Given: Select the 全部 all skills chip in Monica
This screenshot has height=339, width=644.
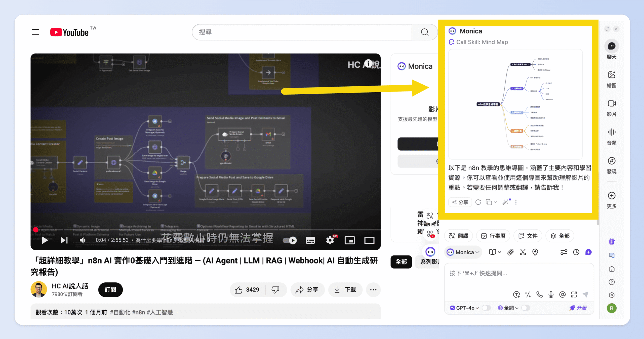Looking at the screenshot, I should [x=560, y=236].
